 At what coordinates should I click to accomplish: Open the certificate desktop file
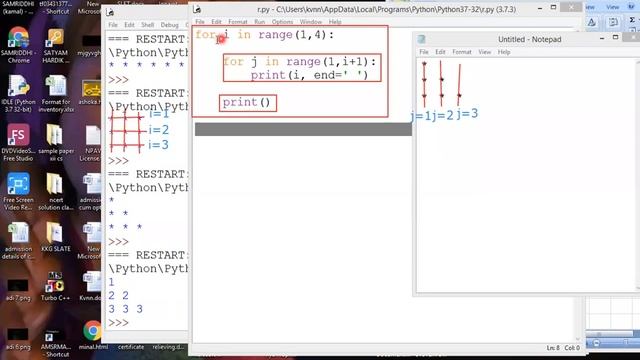(x=131, y=347)
